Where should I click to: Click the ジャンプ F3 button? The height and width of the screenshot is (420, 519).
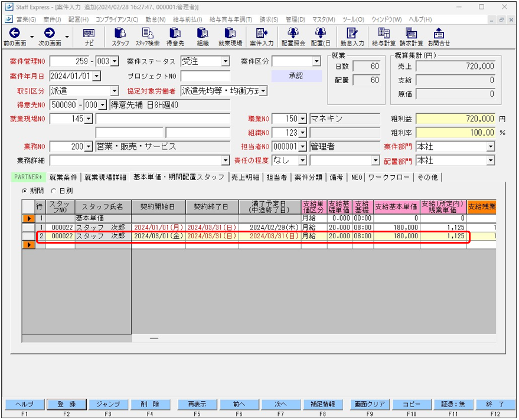108,404
